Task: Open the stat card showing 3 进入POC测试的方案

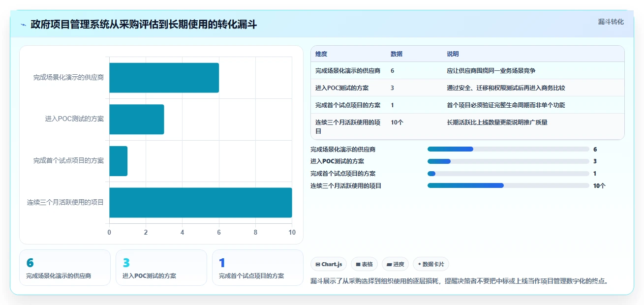Action: tap(161, 268)
